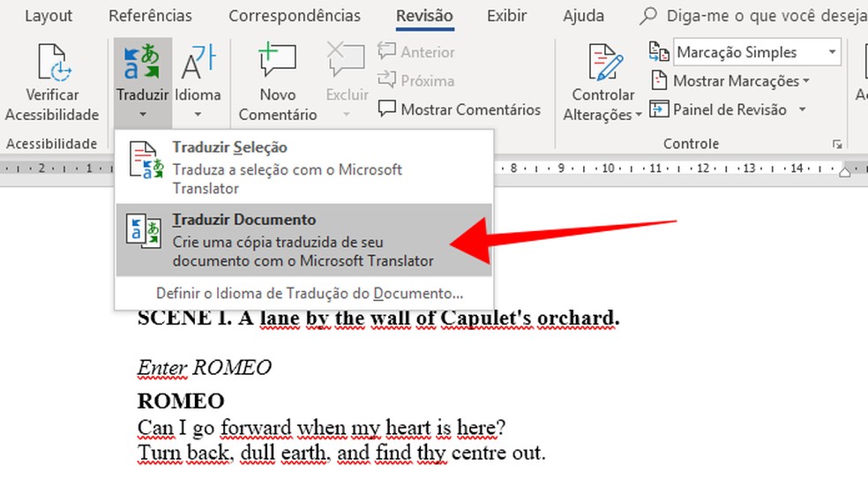
Task: Switch to the Layout tab
Action: pyautogui.click(x=49, y=16)
